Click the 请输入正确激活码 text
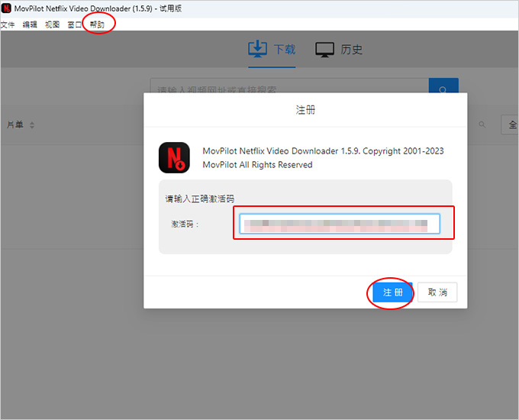The width and height of the screenshot is (519, 420). pos(200,199)
